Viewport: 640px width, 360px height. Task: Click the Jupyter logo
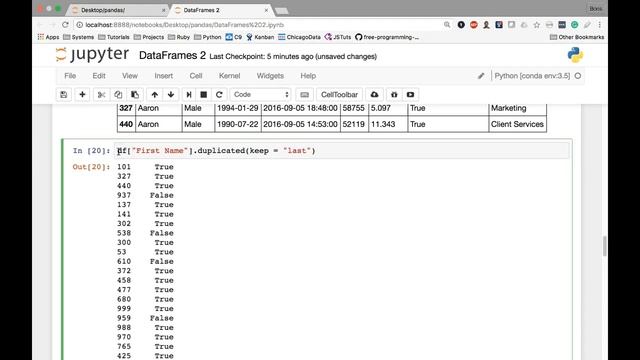(x=93, y=55)
